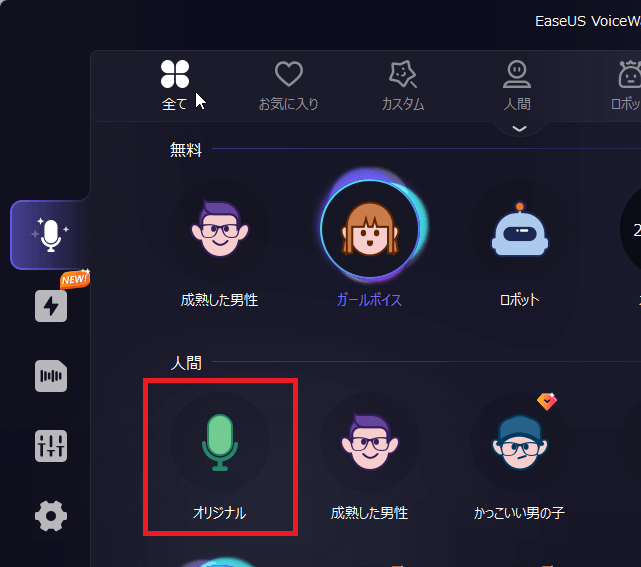Pick 成熟した男性 voice under 人間 section
641x567 pixels.
369,443
